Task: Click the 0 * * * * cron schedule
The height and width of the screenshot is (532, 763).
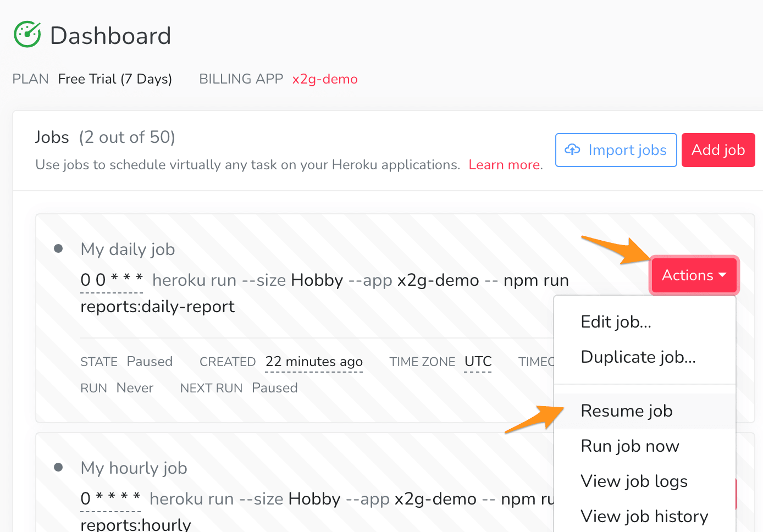Action: pos(110,498)
